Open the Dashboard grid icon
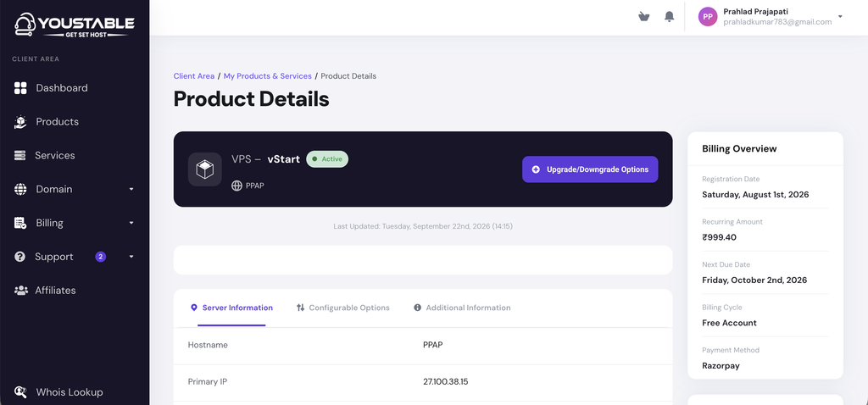 tap(20, 88)
